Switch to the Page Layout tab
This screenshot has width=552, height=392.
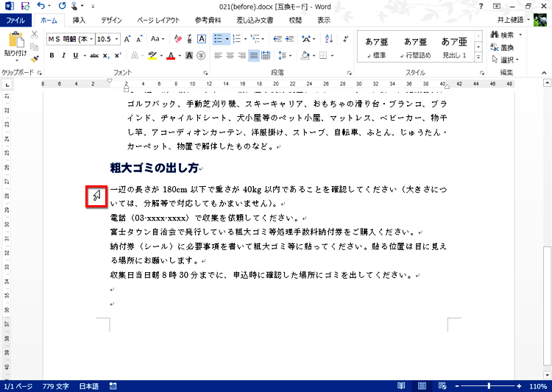(158, 20)
